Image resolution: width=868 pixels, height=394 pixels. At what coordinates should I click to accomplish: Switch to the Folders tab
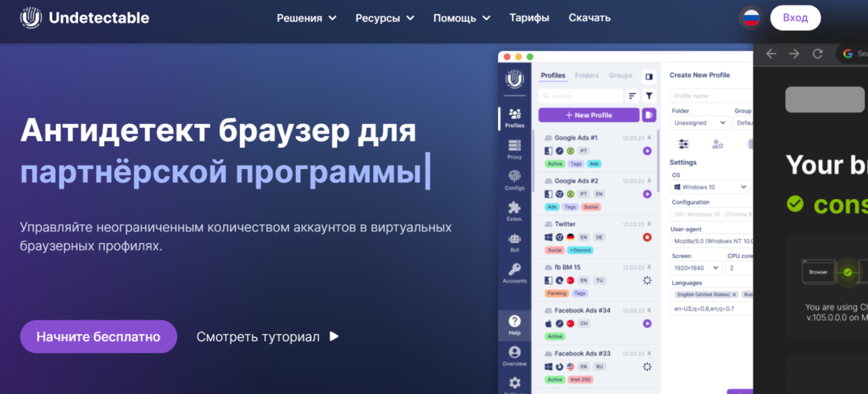pos(587,75)
